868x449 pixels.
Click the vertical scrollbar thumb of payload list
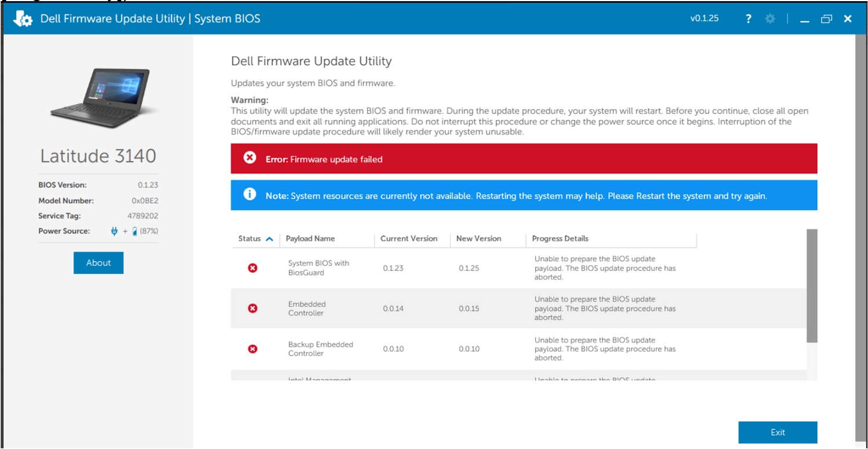point(812,285)
